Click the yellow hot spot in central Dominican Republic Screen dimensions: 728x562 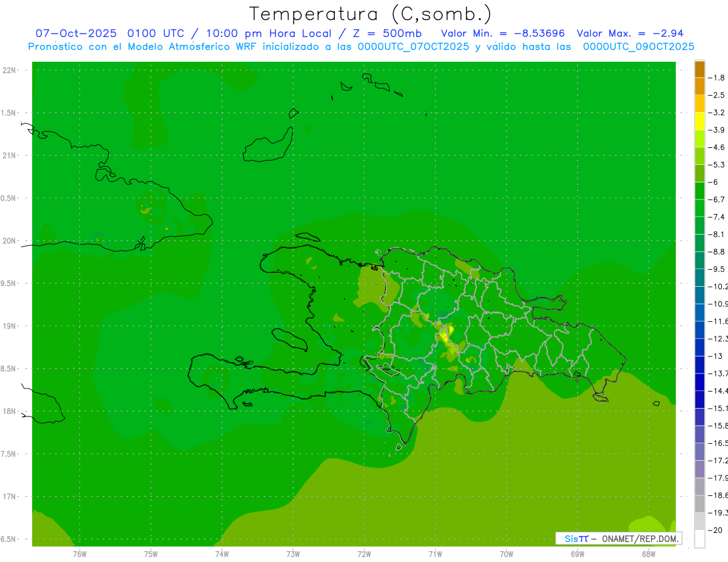click(446, 335)
